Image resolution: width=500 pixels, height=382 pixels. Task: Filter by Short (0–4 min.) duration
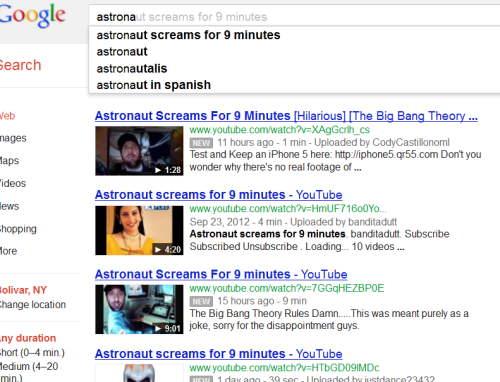(x=32, y=353)
